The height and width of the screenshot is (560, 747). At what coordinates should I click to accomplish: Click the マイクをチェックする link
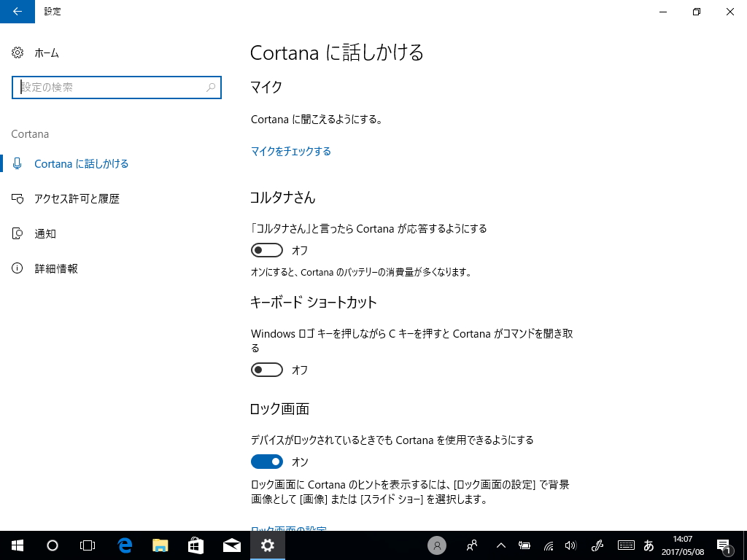pyautogui.click(x=291, y=151)
